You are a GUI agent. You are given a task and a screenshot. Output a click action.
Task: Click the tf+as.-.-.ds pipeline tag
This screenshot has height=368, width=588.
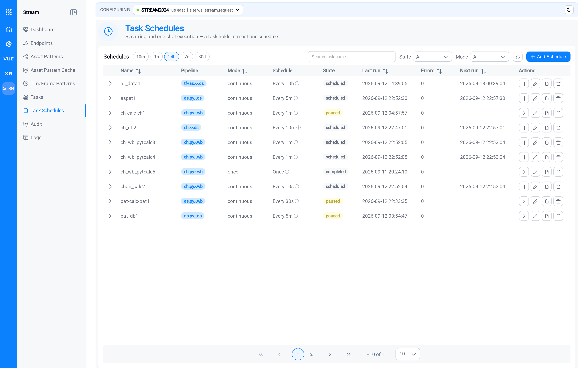[194, 83]
